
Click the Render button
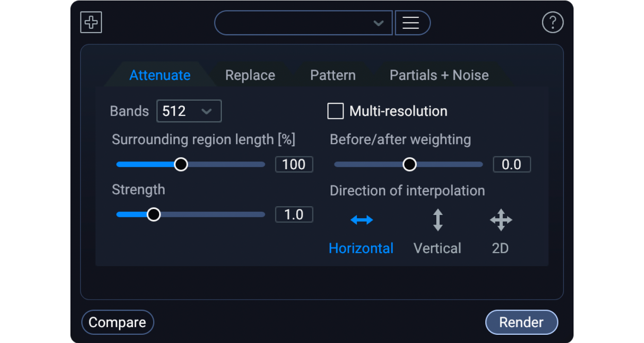pyautogui.click(x=521, y=322)
